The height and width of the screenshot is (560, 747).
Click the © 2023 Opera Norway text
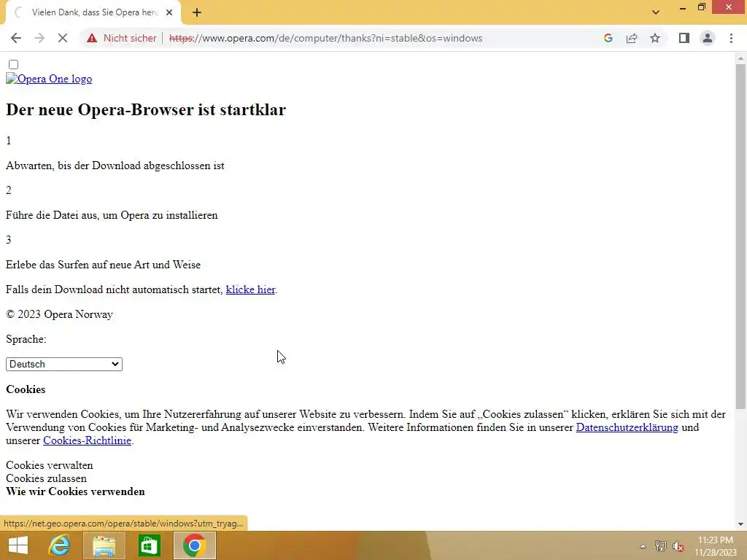pyautogui.click(x=59, y=314)
